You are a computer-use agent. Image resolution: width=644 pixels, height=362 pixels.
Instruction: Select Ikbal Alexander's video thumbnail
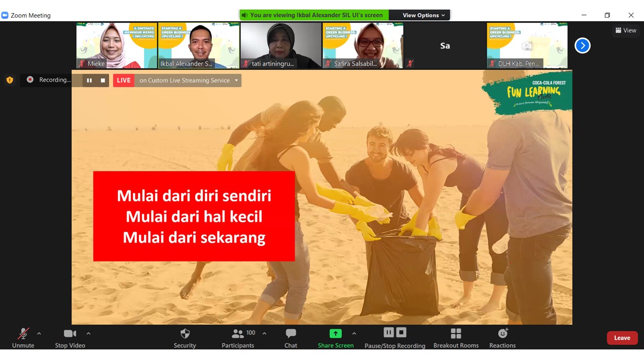pyautogui.click(x=198, y=45)
